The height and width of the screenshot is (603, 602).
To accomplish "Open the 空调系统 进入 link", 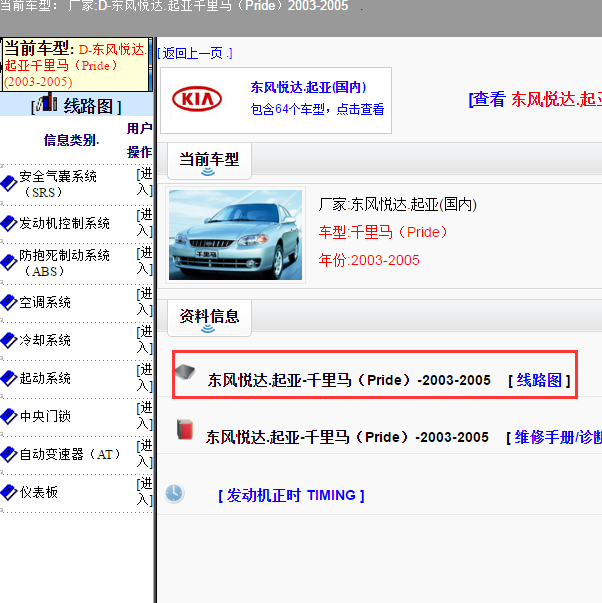I will pos(145,302).
